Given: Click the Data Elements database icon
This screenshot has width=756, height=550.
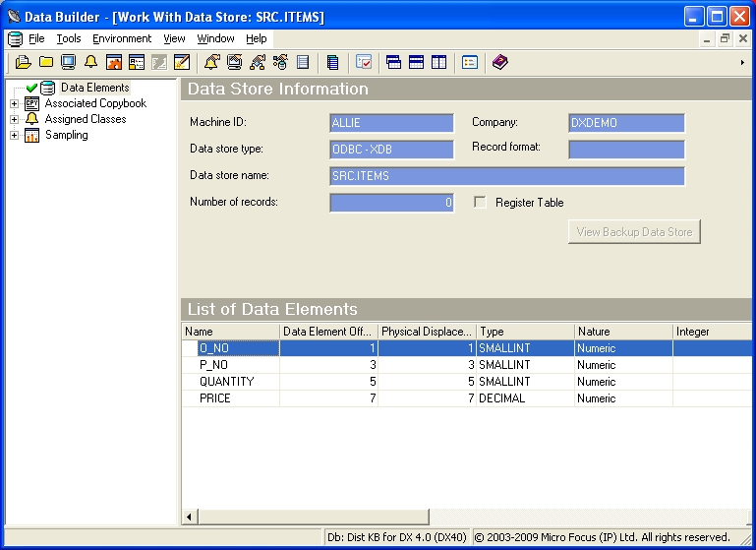Looking at the screenshot, I should (x=48, y=89).
